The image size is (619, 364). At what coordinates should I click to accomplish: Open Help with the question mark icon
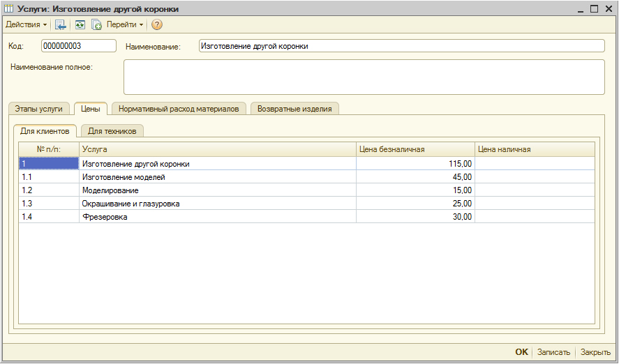pos(157,24)
